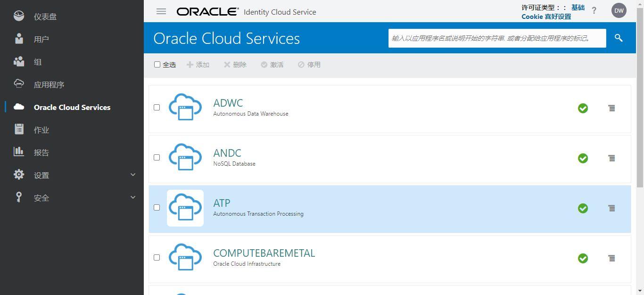Toggle the hamburger navigation menu
The height and width of the screenshot is (295, 644).
click(161, 11)
